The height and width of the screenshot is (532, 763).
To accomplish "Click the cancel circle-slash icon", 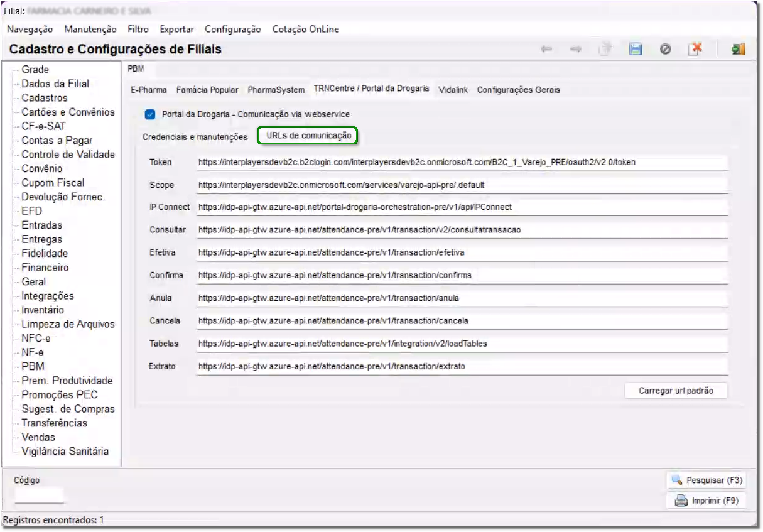I will 665,50.
